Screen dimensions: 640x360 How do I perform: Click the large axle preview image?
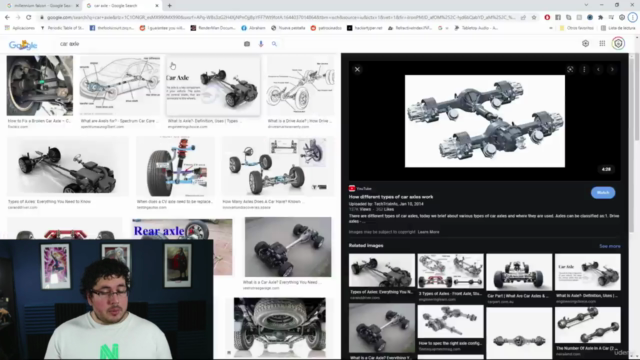[484, 121]
